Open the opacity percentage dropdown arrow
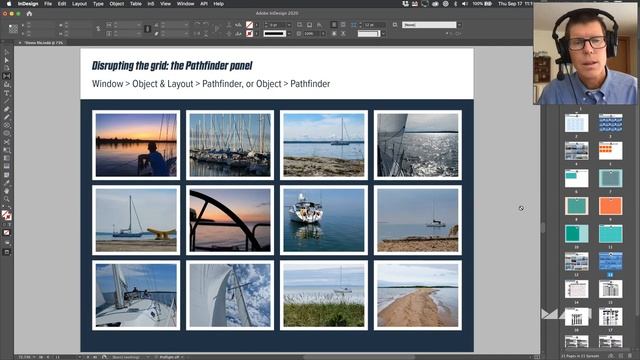The width and height of the screenshot is (640, 360). (323, 33)
